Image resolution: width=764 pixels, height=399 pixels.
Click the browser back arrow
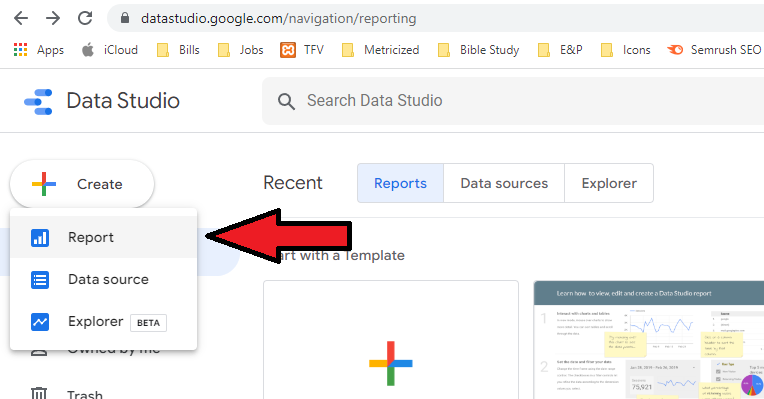click(x=21, y=19)
